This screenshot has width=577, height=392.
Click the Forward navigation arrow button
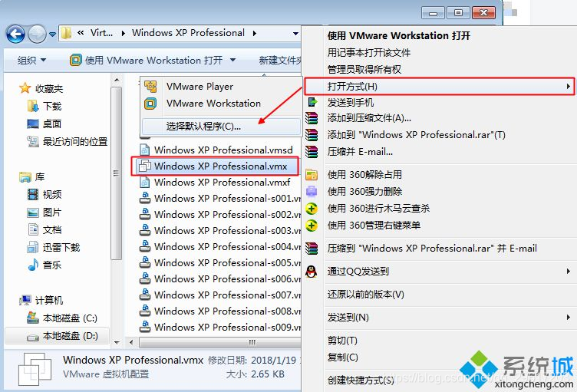click(x=37, y=35)
